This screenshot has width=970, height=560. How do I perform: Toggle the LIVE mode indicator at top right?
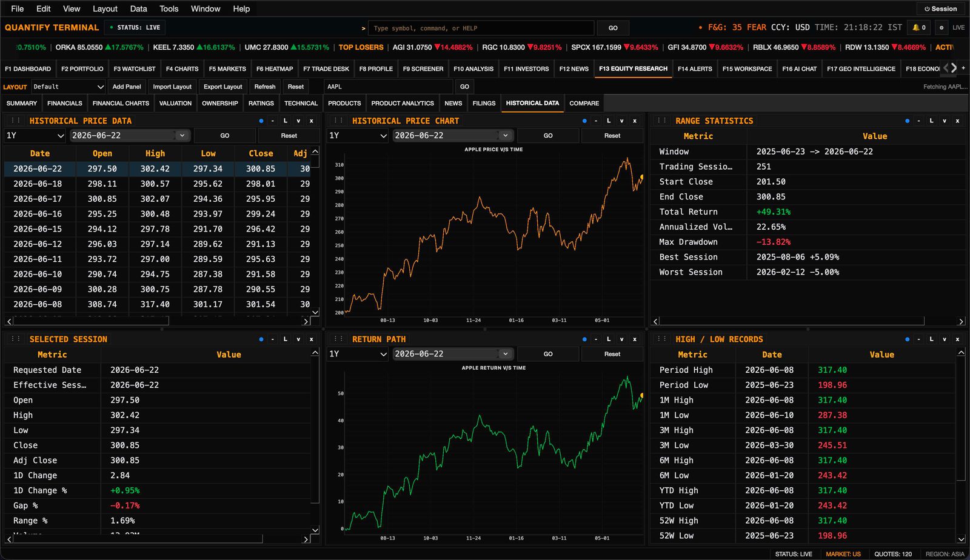point(958,27)
